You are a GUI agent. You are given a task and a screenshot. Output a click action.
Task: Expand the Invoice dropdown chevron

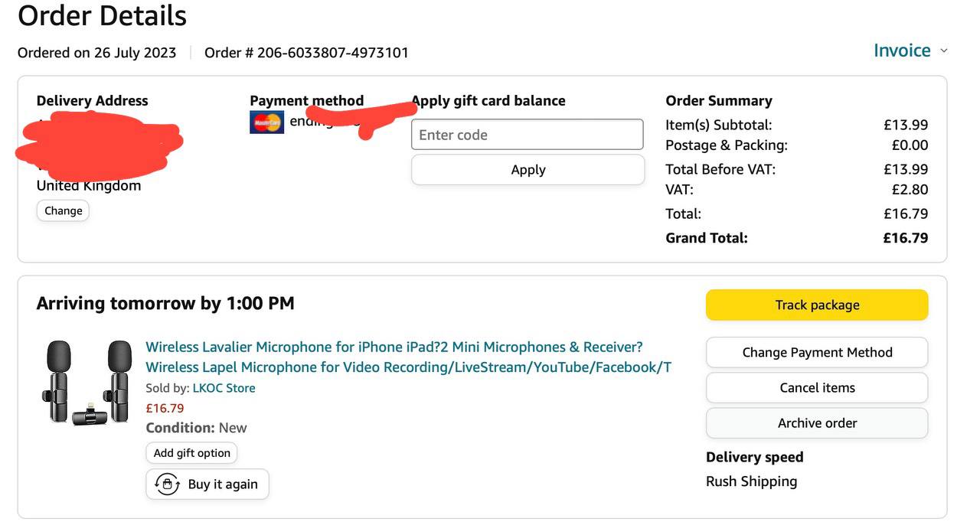943,51
